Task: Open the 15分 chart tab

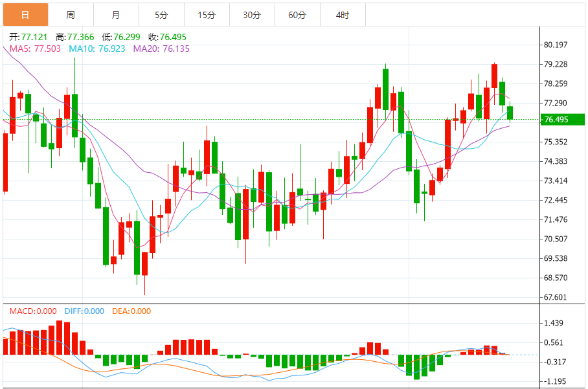Action: [x=207, y=15]
